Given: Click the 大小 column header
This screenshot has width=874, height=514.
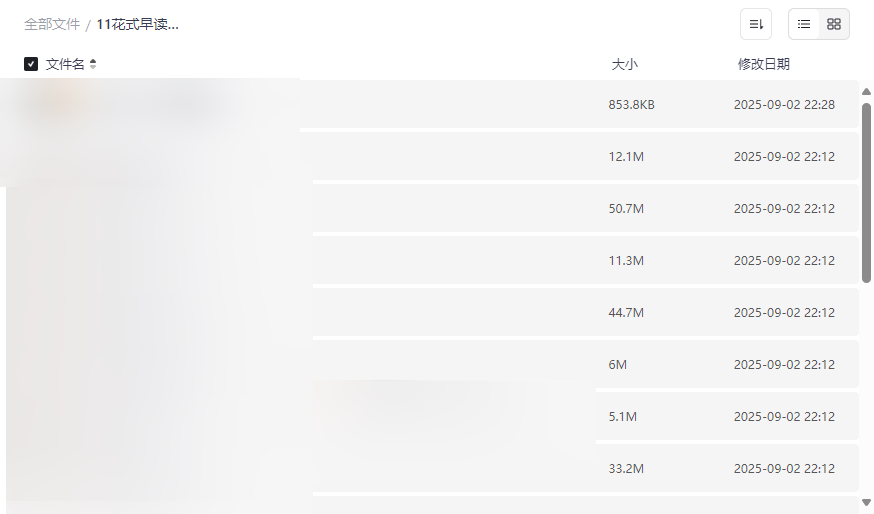Looking at the screenshot, I should tap(624, 64).
